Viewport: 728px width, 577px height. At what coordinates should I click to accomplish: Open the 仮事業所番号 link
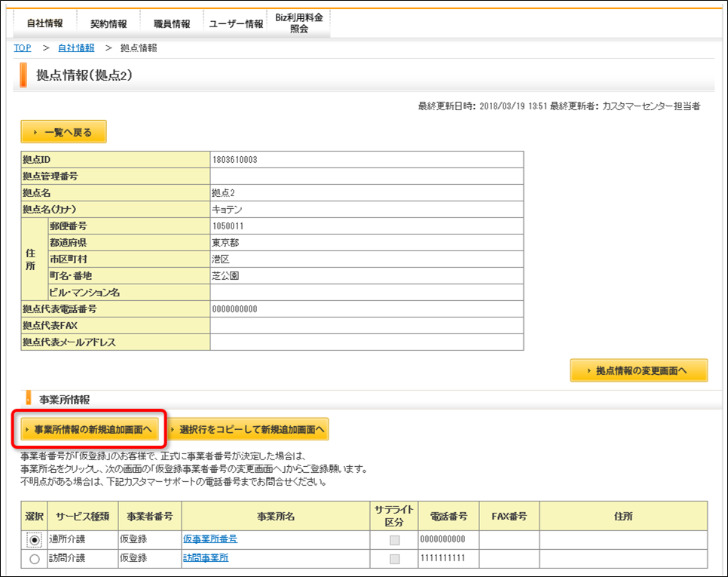point(210,539)
